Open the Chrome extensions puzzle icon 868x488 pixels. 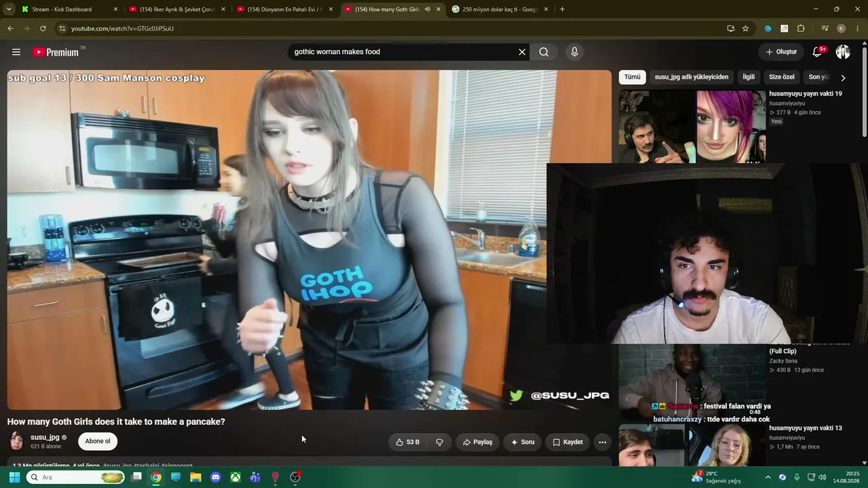coord(801,28)
